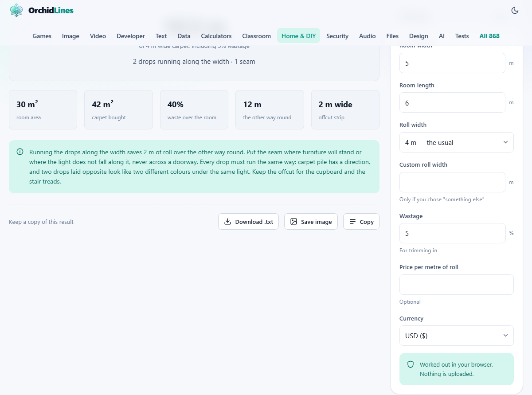Click the "42 m²" carpet bought value
Viewport: 532px width, 395px height.
(103, 105)
